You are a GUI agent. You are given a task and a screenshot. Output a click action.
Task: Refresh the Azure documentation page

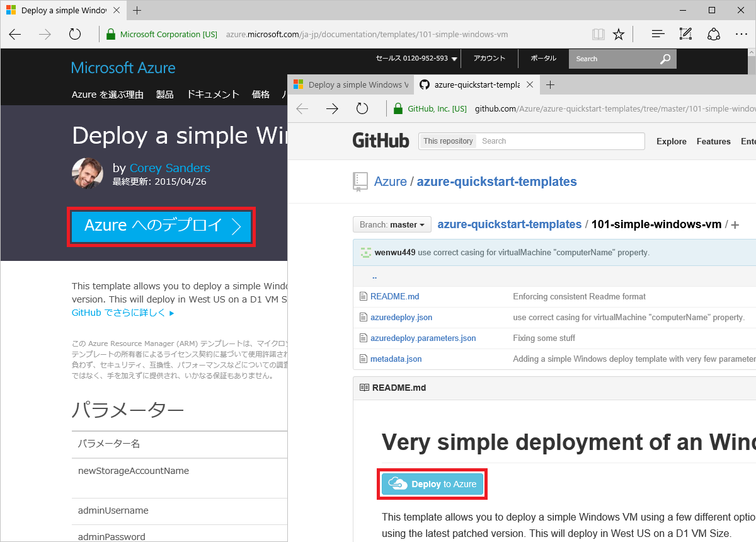click(x=75, y=34)
